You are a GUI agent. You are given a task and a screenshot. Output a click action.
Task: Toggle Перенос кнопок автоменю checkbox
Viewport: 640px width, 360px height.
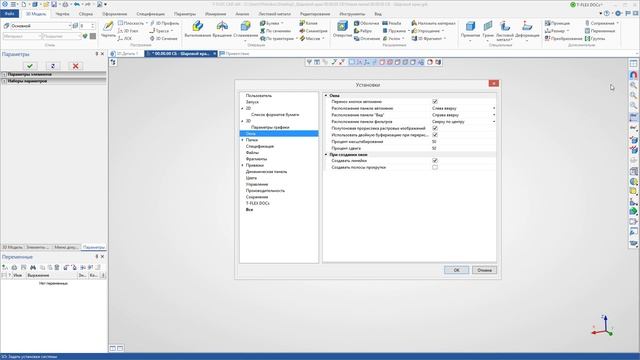(x=435, y=102)
